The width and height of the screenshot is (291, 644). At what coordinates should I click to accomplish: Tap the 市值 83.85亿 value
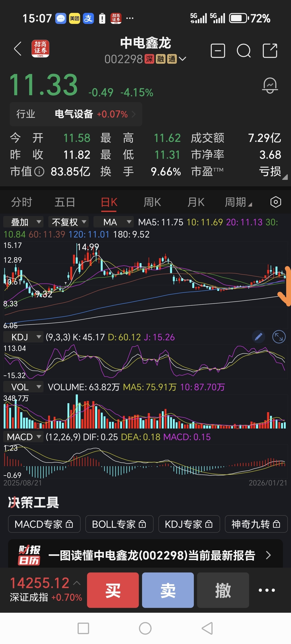[x=70, y=172]
